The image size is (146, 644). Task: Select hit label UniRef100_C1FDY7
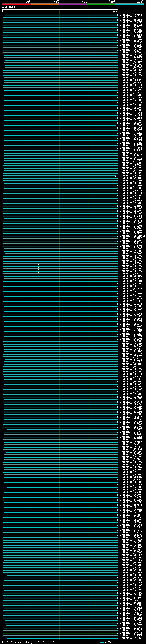pos(131,60)
